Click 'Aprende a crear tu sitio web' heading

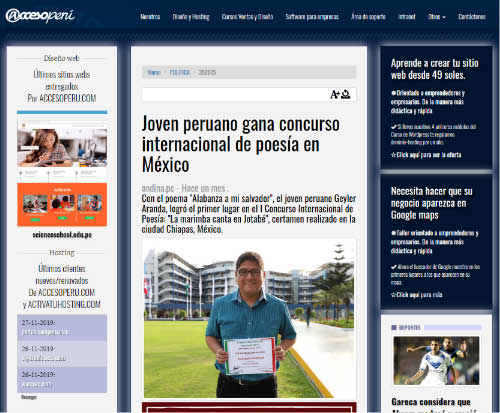click(x=435, y=69)
